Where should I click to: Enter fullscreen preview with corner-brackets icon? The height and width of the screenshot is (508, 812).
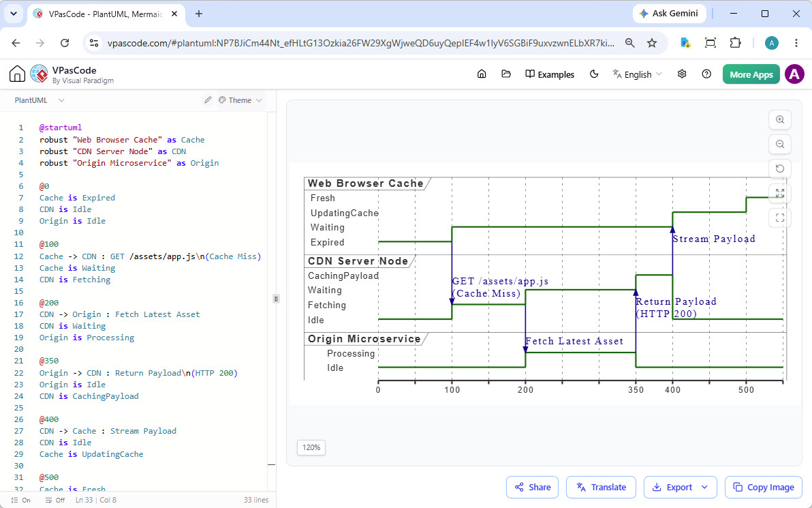780,218
